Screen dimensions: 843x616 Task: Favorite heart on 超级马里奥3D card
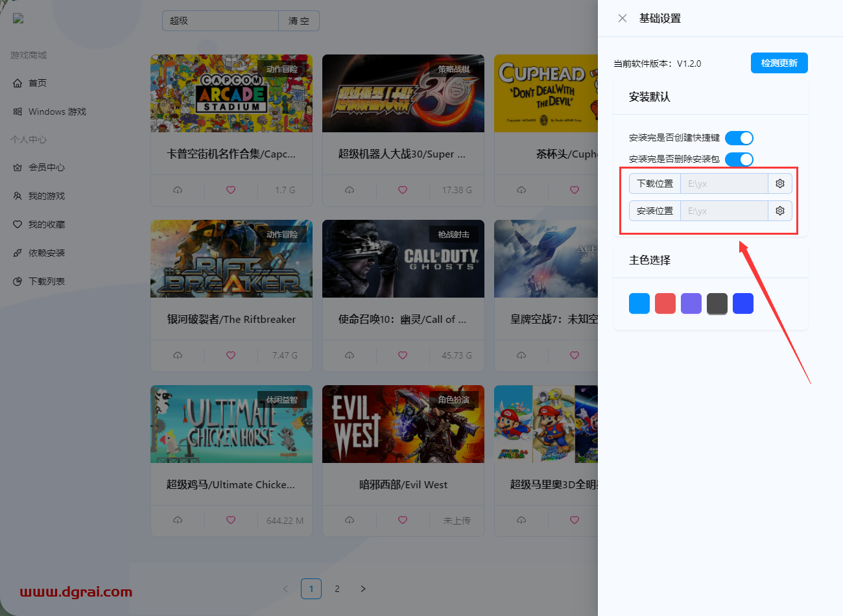click(x=575, y=520)
